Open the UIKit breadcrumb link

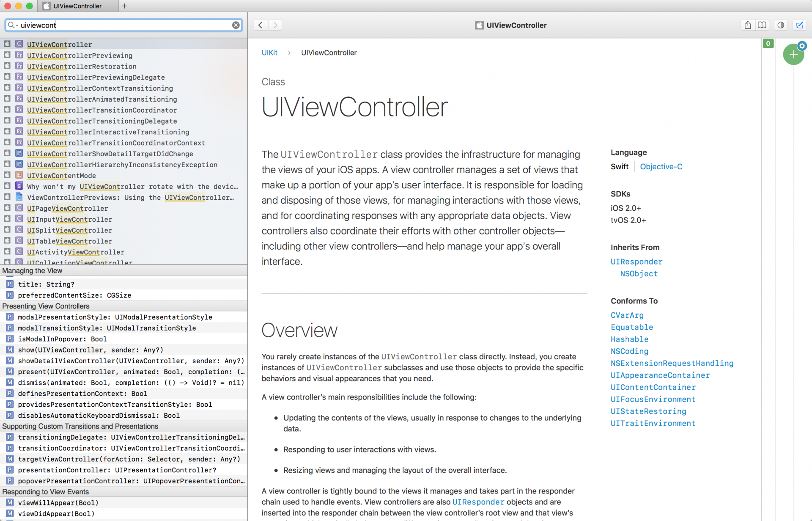pos(269,52)
